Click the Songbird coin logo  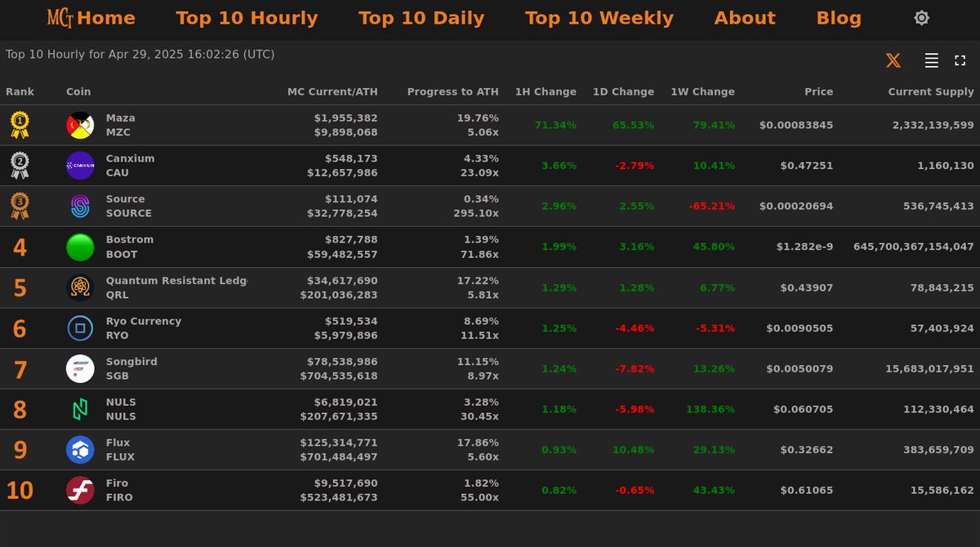pos(80,369)
